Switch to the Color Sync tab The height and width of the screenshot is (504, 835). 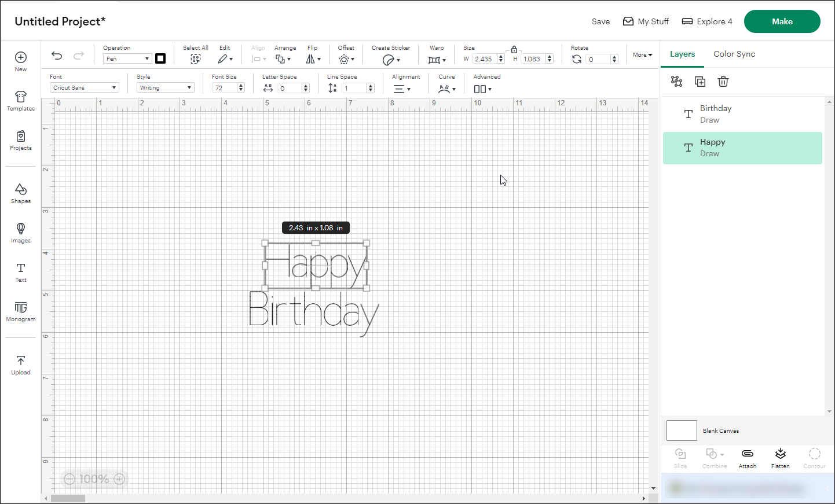point(734,54)
